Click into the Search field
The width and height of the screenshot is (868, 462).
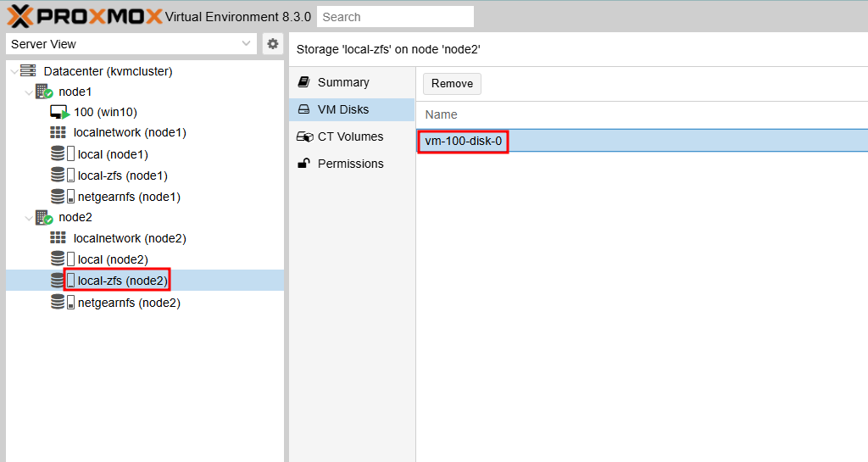coord(395,17)
